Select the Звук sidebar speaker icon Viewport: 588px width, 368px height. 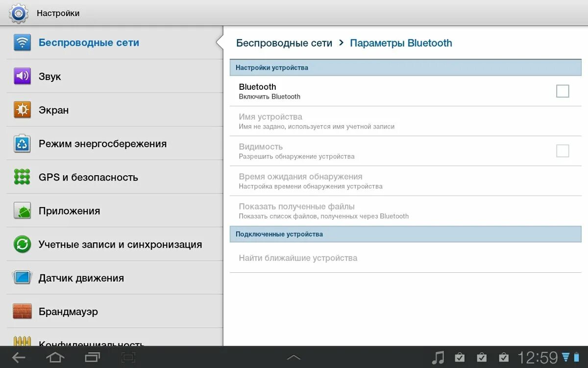tap(22, 76)
